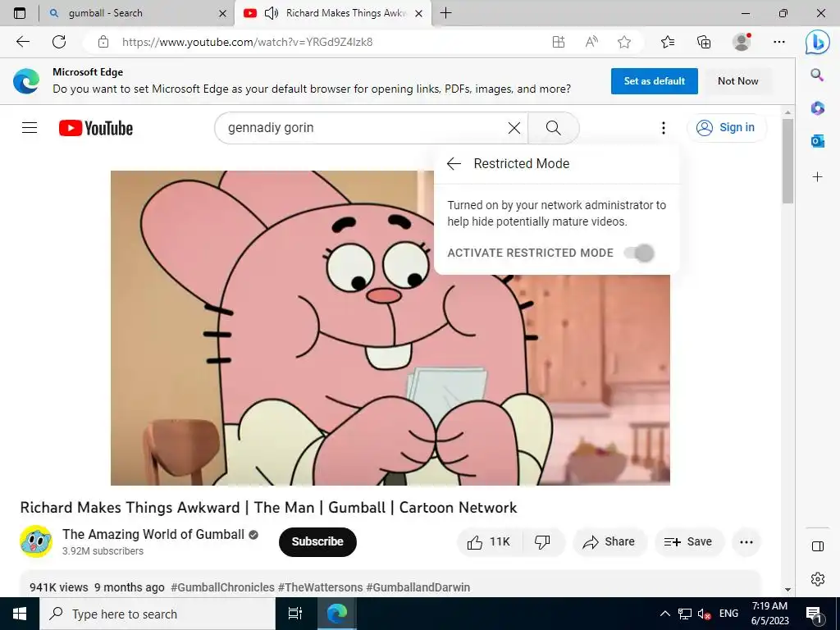This screenshot has width=840, height=630.
Task: Open Edge Collections
Action: click(704, 42)
